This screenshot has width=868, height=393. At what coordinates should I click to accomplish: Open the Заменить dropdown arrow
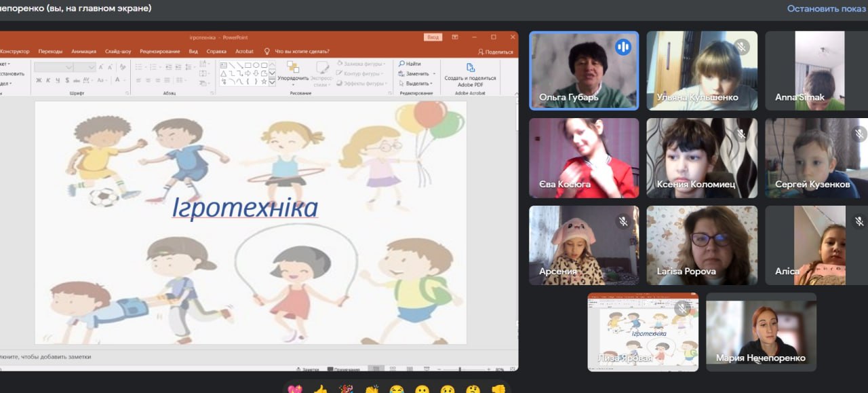point(434,73)
